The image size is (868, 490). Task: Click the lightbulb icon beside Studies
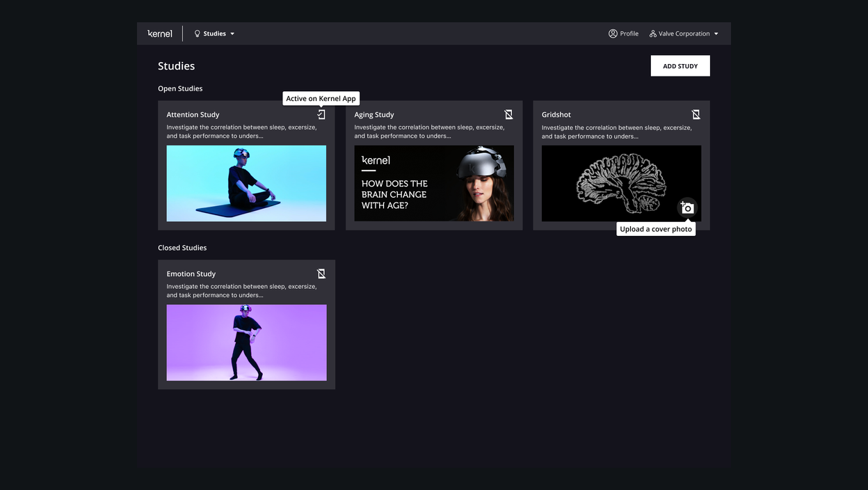[x=197, y=33]
